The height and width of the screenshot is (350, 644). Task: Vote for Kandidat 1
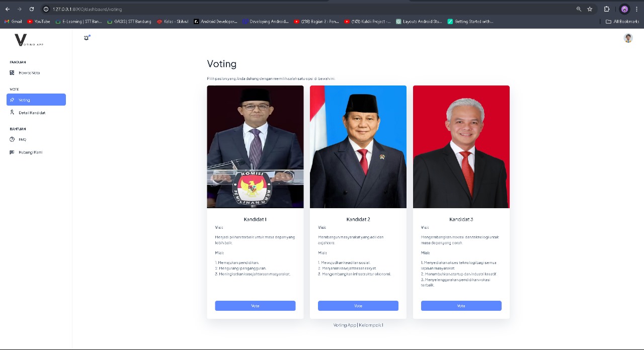coord(255,306)
